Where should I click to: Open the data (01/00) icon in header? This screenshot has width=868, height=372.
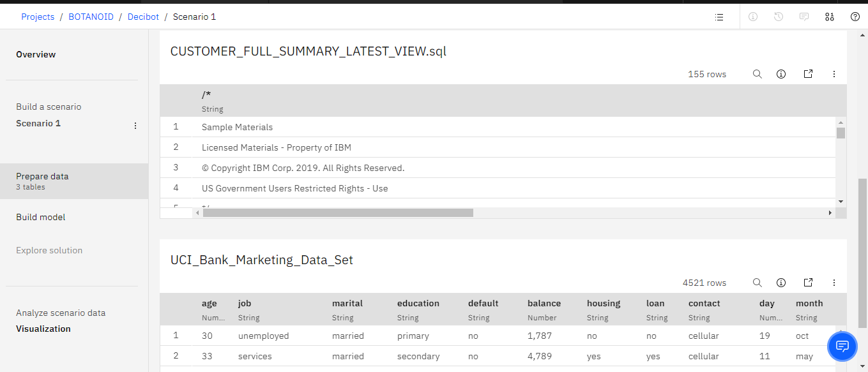coord(830,17)
